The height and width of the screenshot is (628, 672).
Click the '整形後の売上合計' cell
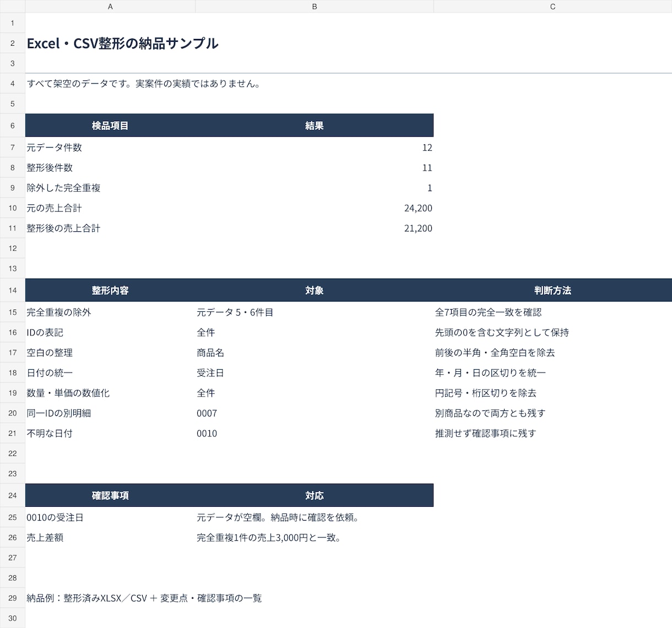(x=110, y=228)
